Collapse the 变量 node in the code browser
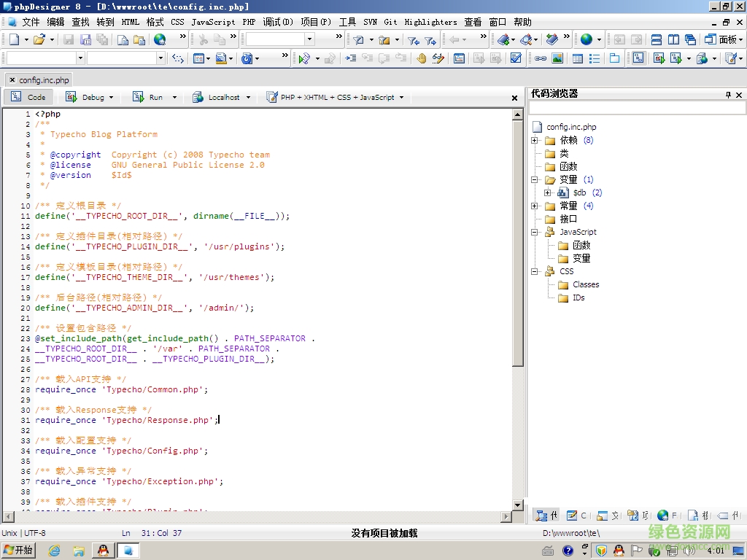The width and height of the screenshot is (747, 560). tap(534, 179)
